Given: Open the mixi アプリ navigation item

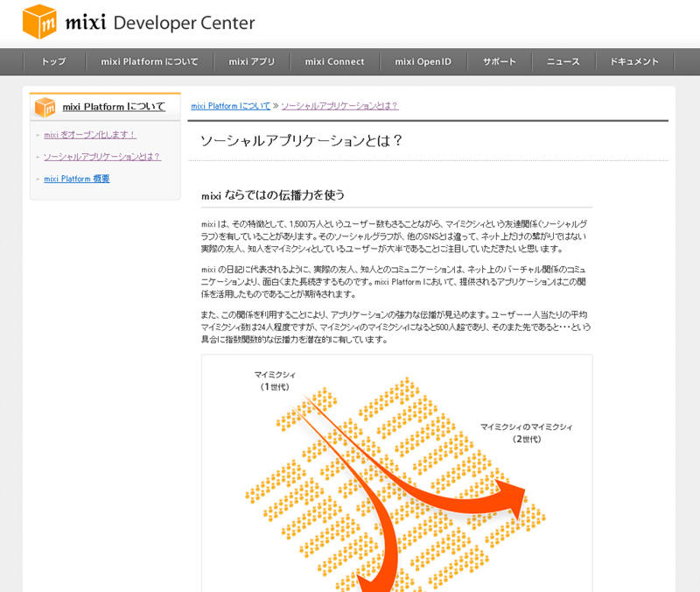Looking at the screenshot, I should pos(252,61).
